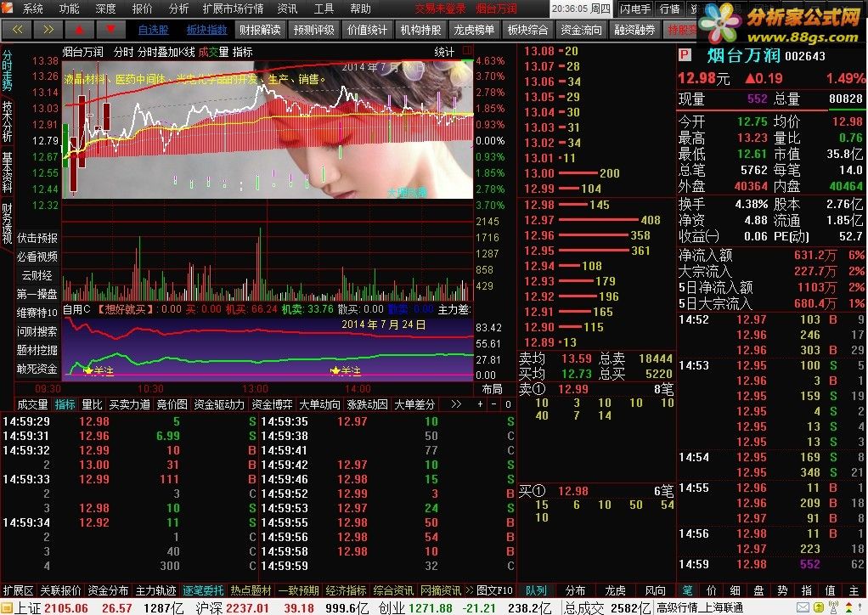Open the 分析 menu

point(179,8)
